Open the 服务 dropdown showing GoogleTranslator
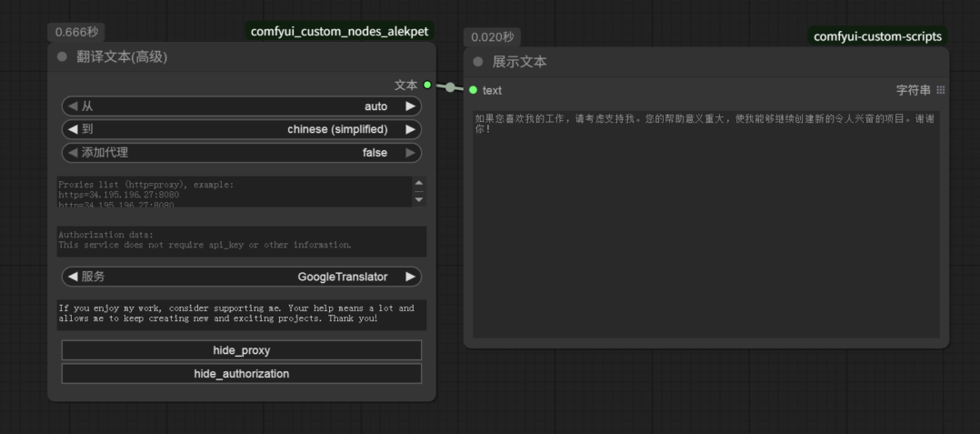980x434 pixels. pyautogui.click(x=241, y=277)
